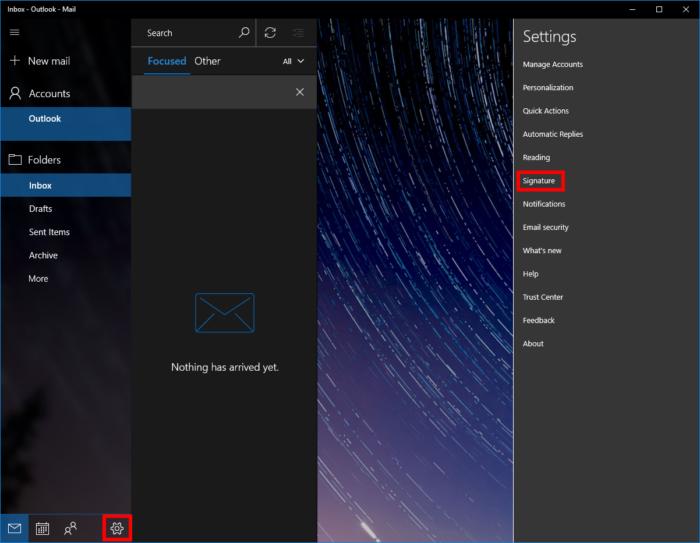
Task: Open the All filter dropdown
Action: [293, 61]
